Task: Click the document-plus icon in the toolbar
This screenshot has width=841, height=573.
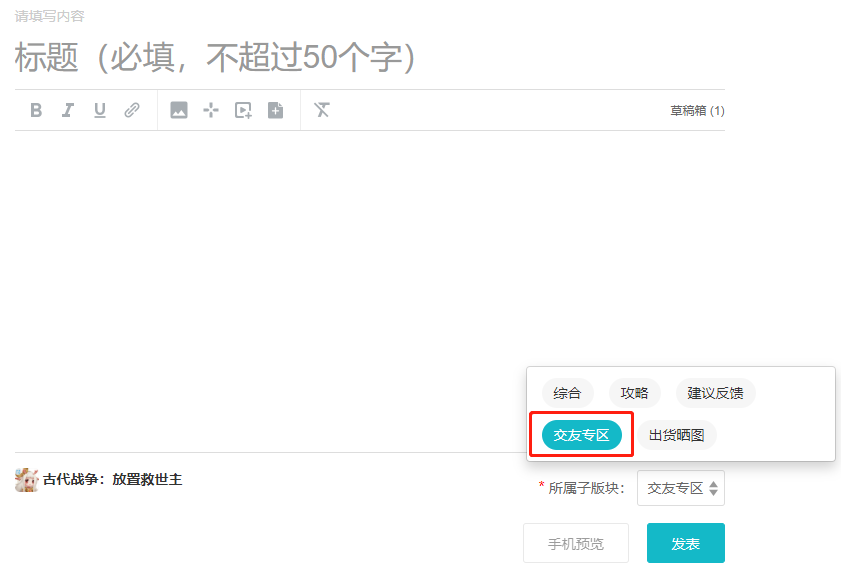Action: point(275,110)
